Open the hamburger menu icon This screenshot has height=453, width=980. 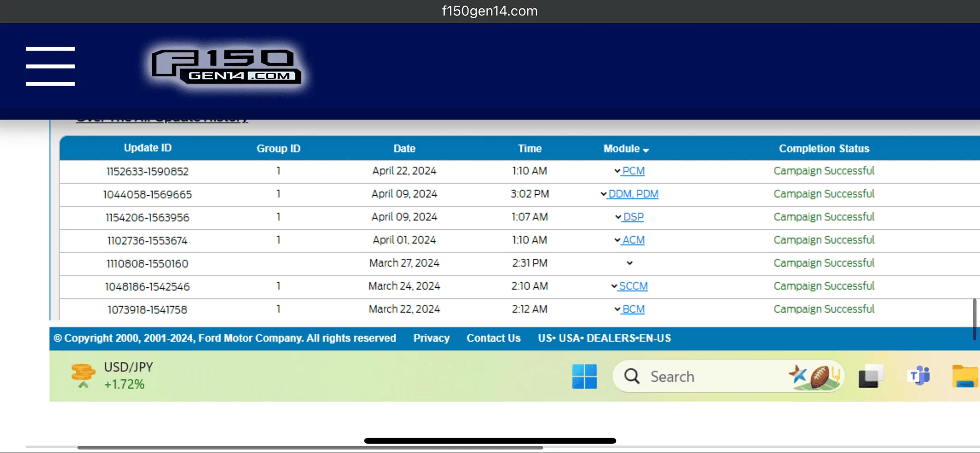(50, 66)
